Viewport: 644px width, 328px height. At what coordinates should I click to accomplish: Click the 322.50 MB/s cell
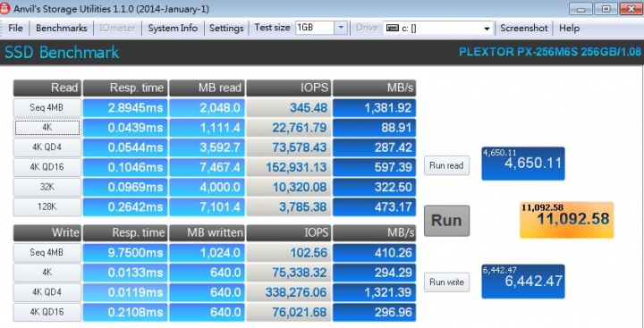(374, 187)
